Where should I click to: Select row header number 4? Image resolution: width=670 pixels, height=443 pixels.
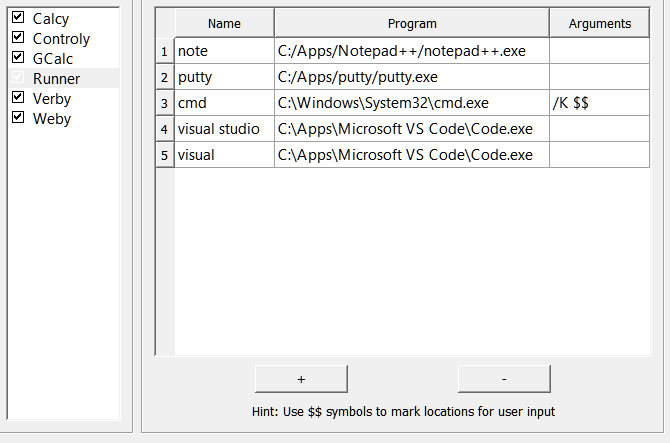(165, 129)
